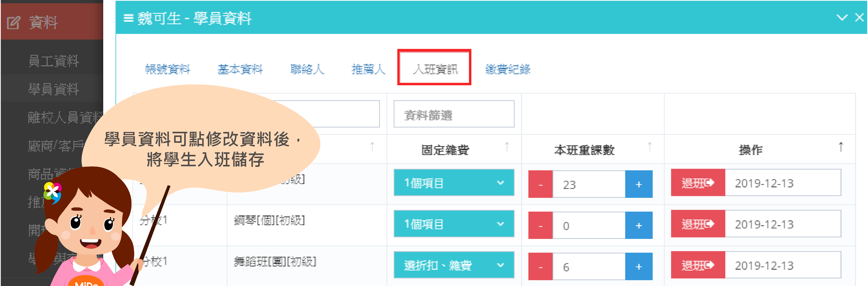The width and height of the screenshot is (868, 286).
Task: Decrease the count in the row showing 0
Action: pyautogui.click(x=540, y=225)
